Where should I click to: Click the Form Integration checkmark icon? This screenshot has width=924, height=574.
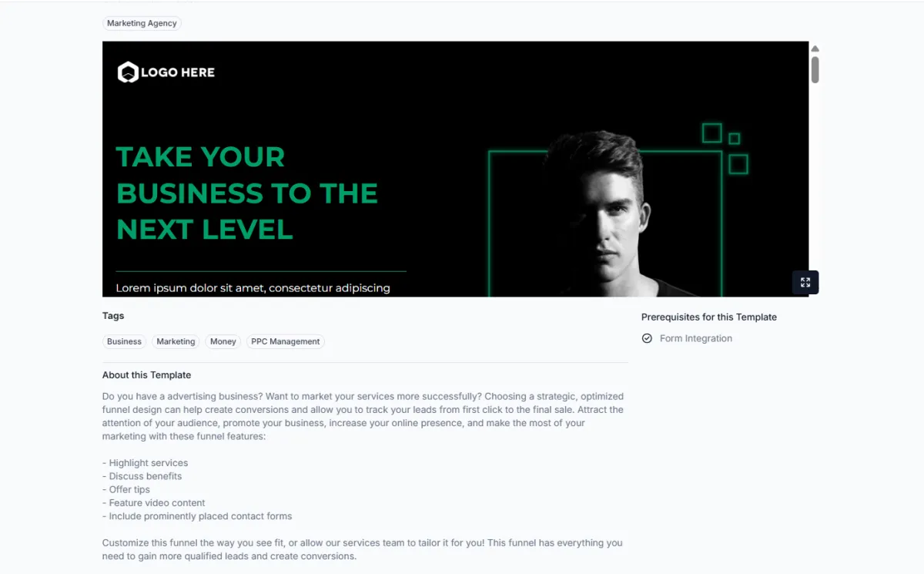[x=647, y=338]
